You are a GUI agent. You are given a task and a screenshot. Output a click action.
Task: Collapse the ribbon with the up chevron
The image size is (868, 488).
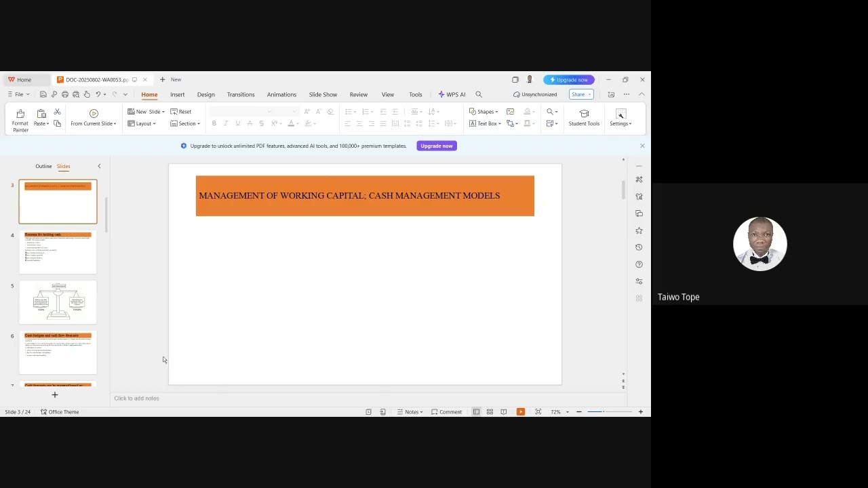tap(642, 94)
